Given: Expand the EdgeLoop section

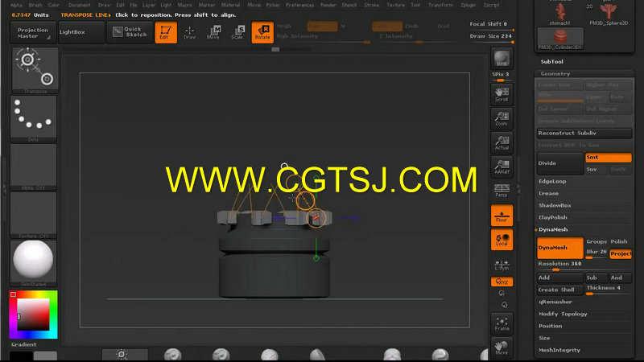Looking at the screenshot, I should [x=552, y=182].
